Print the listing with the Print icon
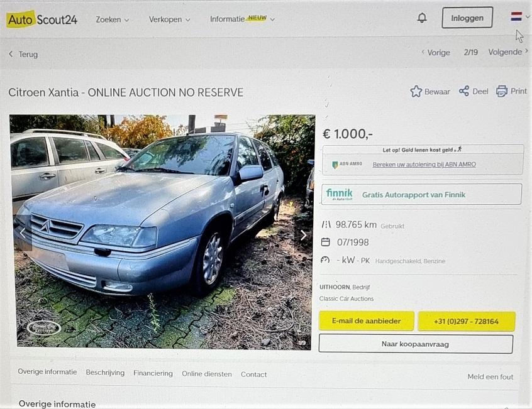This screenshot has height=409, width=532. tap(502, 91)
